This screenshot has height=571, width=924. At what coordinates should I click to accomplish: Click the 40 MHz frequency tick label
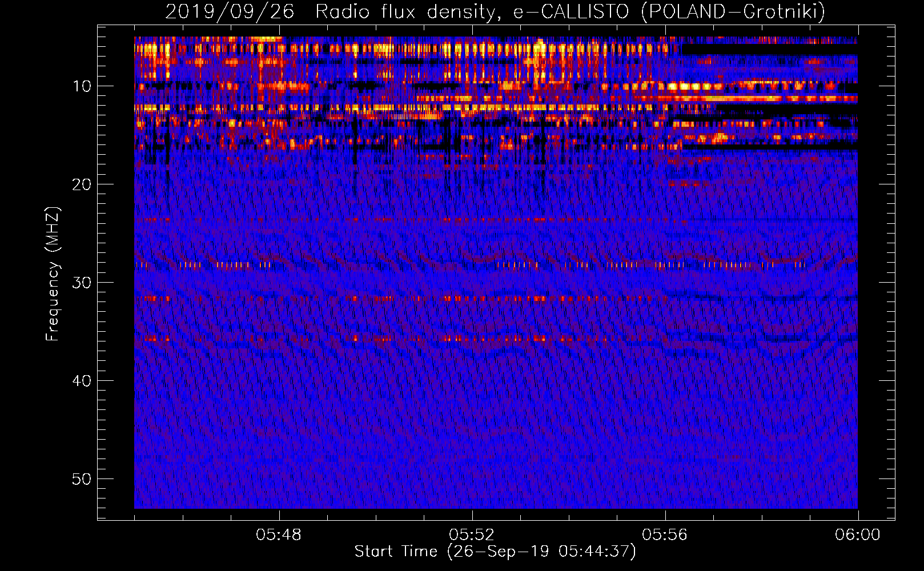click(x=82, y=381)
